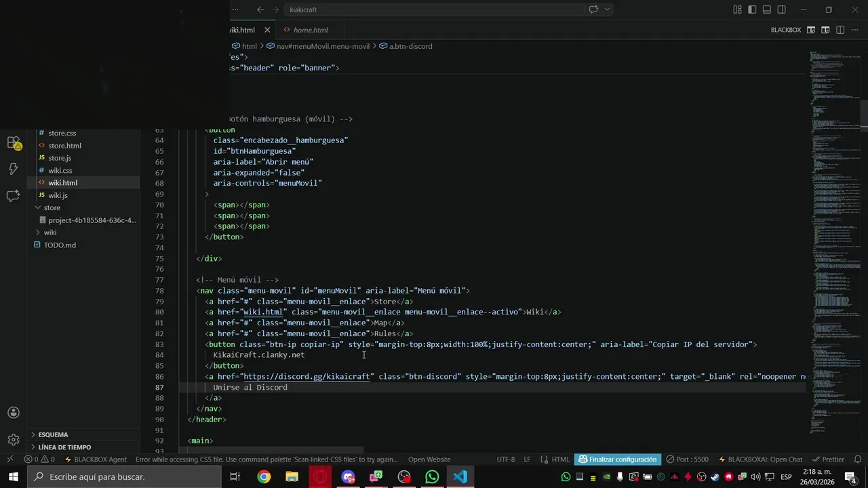Go back with the navigation arrow

click(x=260, y=9)
